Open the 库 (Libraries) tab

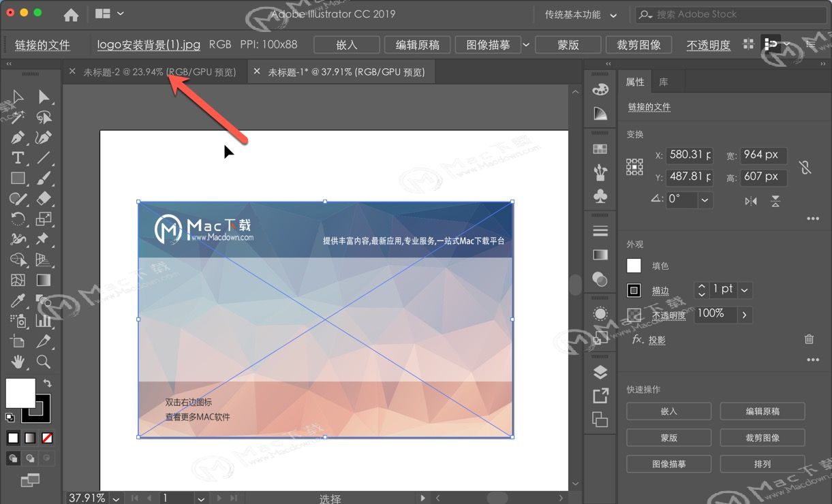pos(664,82)
